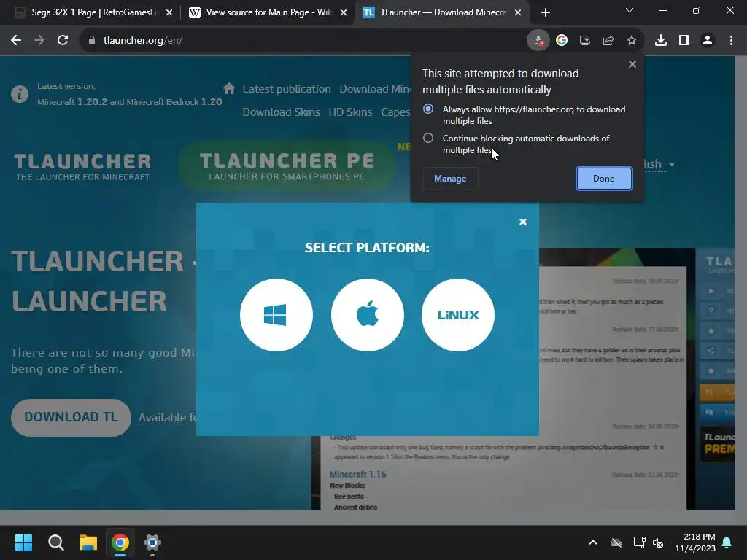The height and width of the screenshot is (560, 747).
Task: Select the Linux platform icon
Action: (458, 315)
